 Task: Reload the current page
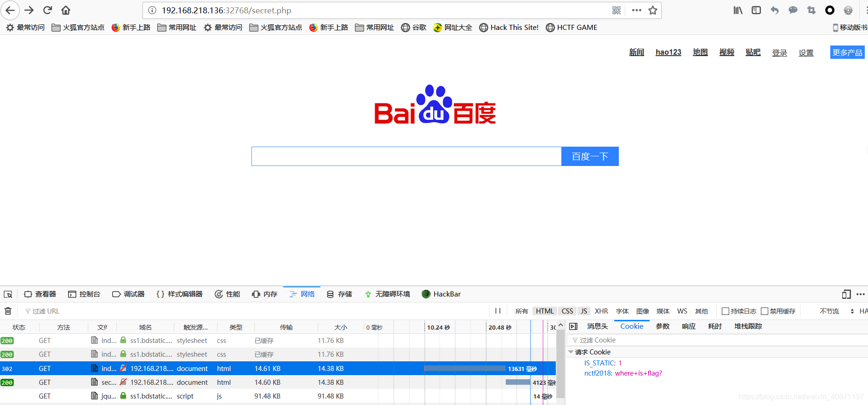pyautogui.click(x=47, y=10)
